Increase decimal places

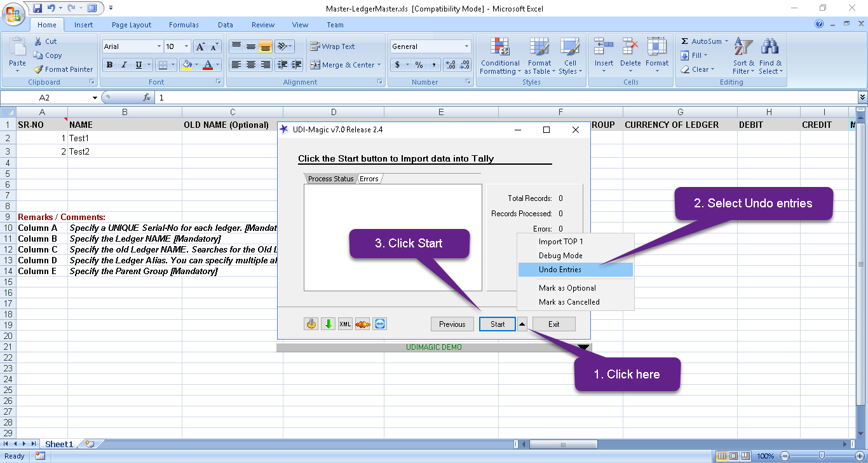(x=450, y=65)
